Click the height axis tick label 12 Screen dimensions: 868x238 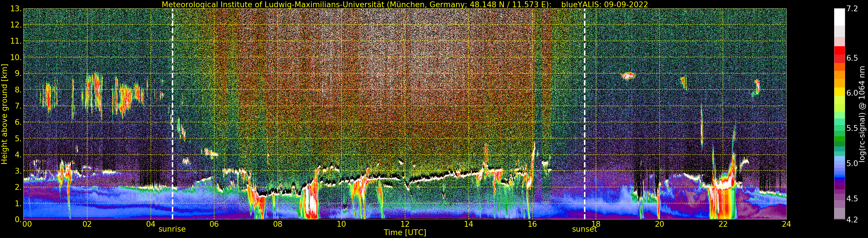coord(16,25)
